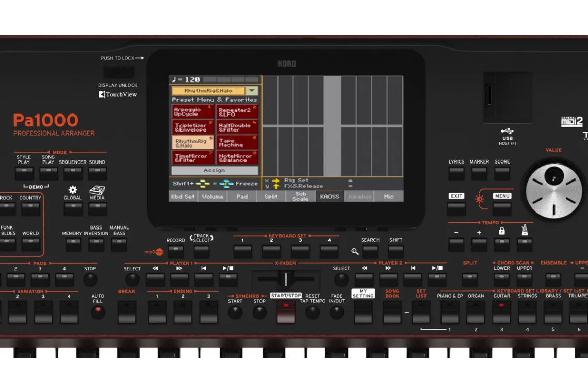Hit the TRACK SELECT button
This screenshot has height=392, width=588.
(x=201, y=251)
